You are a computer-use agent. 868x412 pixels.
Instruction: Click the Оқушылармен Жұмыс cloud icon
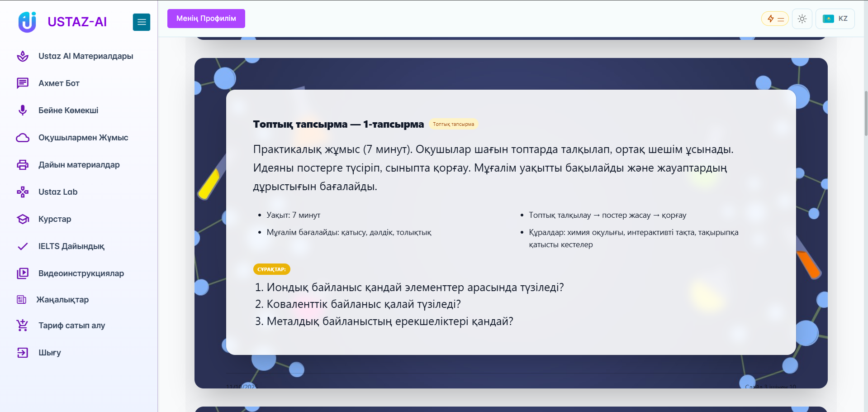[x=23, y=138]
